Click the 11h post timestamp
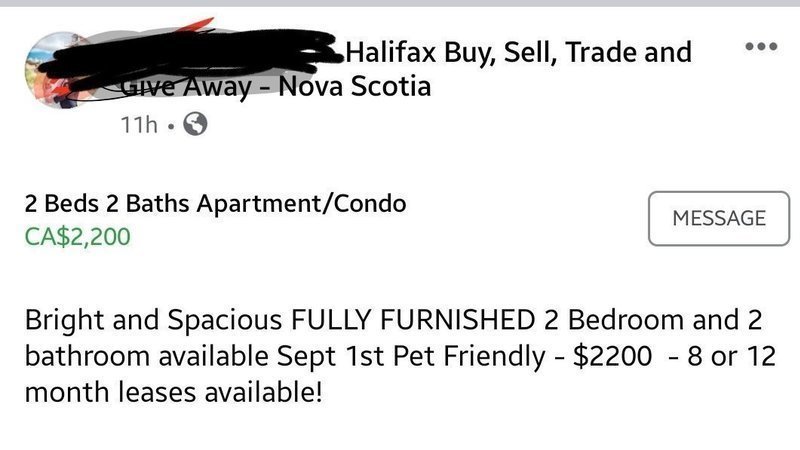 coord(139,124)
